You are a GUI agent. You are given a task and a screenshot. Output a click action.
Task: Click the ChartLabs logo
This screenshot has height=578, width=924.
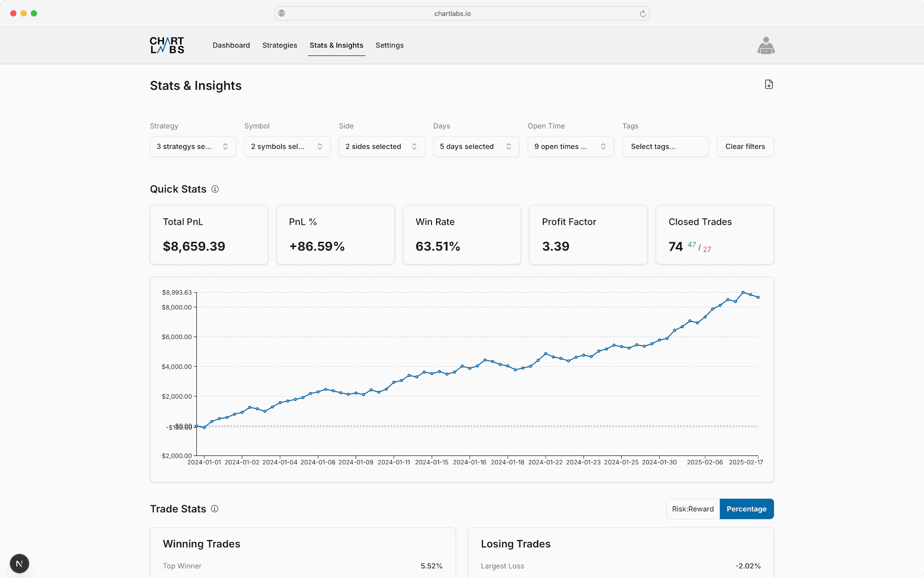167,45
